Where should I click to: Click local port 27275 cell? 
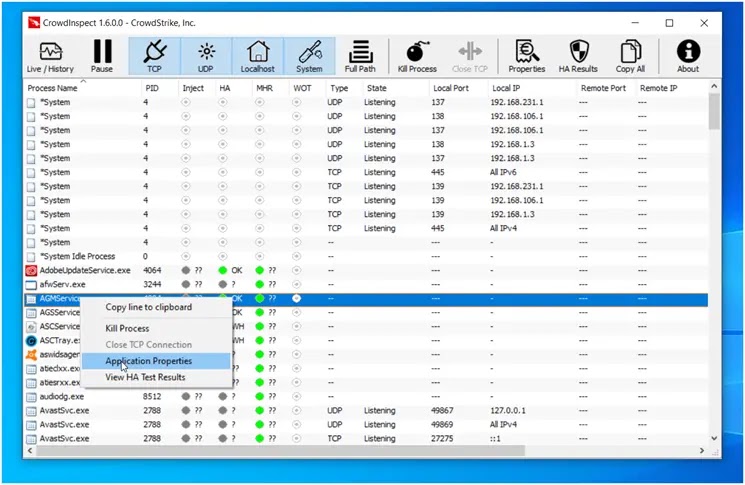click(x=442, y=438)
